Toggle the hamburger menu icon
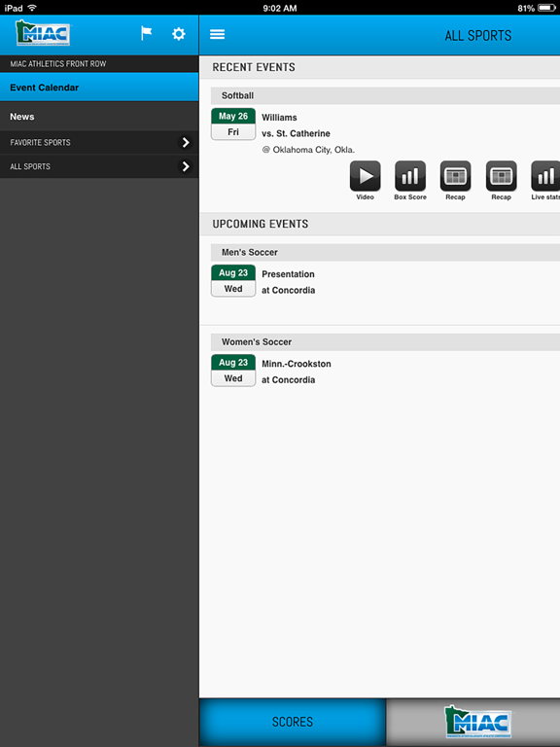The image size is (560, 747). click(217, 34)
